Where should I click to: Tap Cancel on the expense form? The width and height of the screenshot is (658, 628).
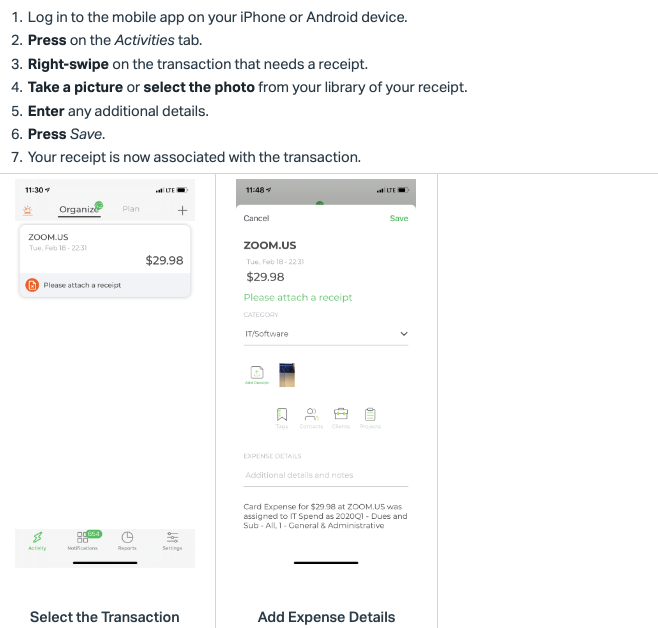coord(256,218)
